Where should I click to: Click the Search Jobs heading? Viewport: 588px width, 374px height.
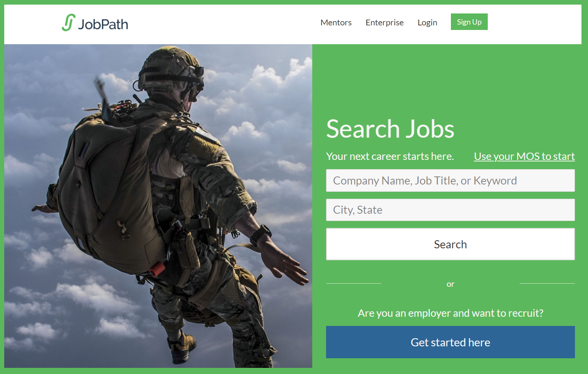390,129
